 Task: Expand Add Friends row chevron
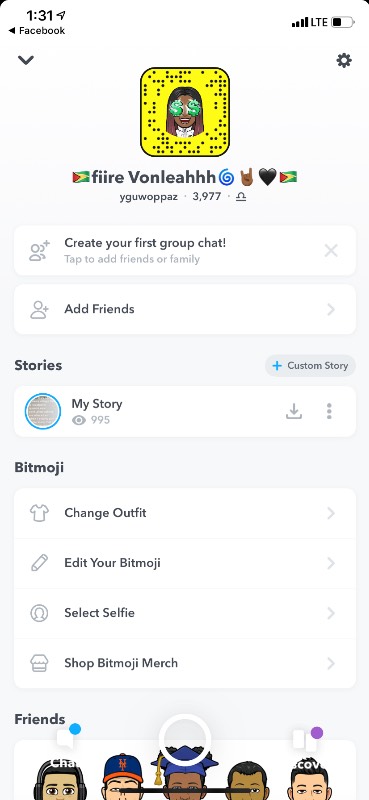pyautogui.click(x=331, y=309)
